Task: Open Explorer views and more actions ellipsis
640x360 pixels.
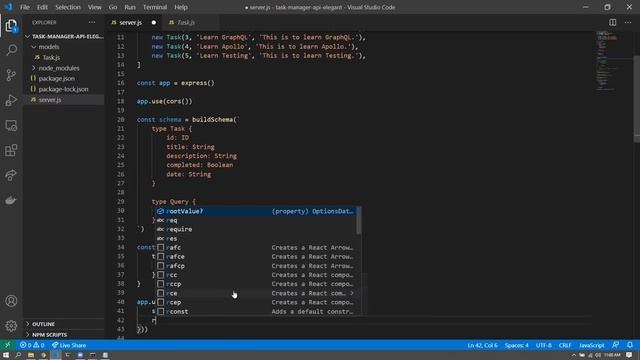Action: pyautogui.click(x=92, y=22)
